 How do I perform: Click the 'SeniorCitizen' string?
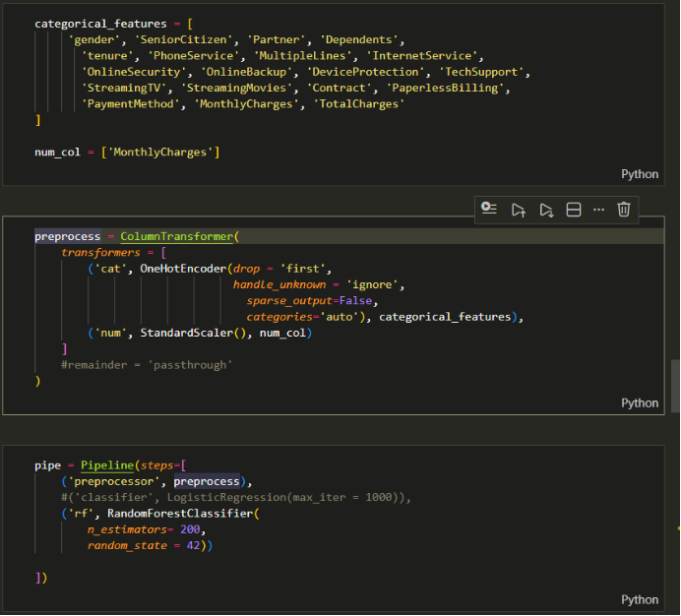pos(186,40)
